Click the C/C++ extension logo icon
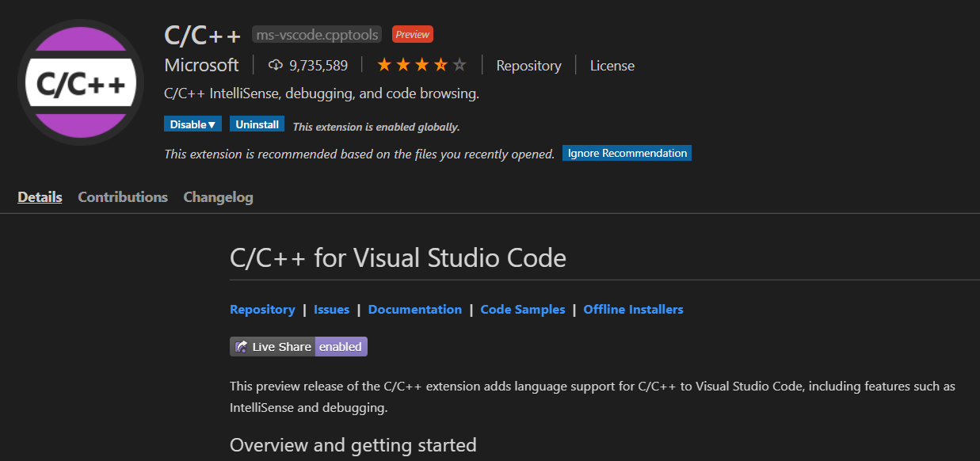Viewport: 980px width, 461px height. 81,82
